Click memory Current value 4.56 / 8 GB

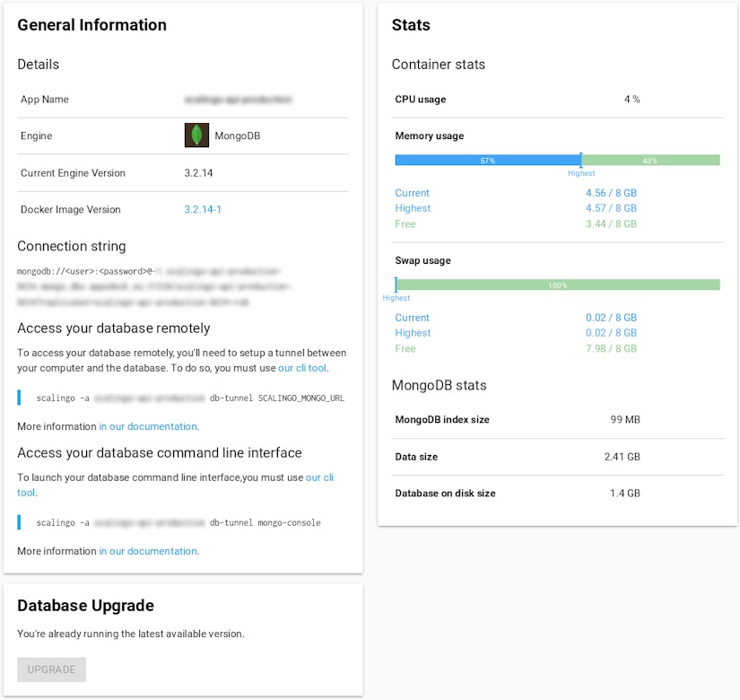[611, 193]
